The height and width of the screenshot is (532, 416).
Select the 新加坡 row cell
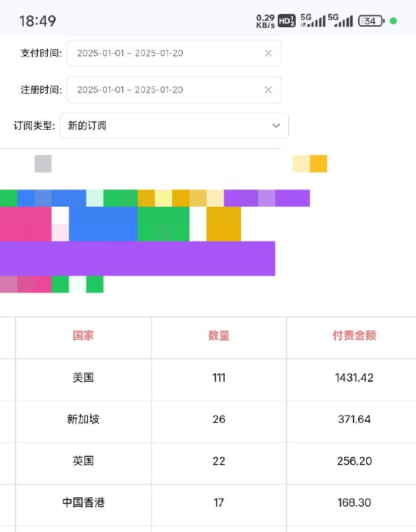click(83, 420)
